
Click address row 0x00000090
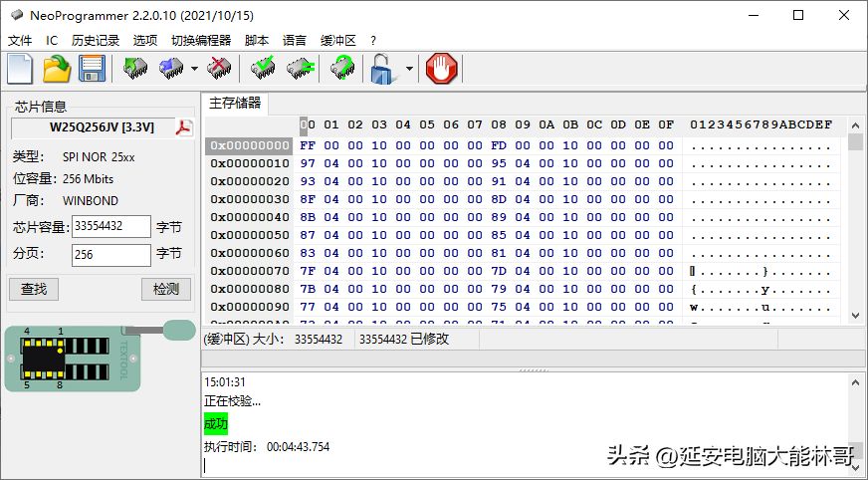(250, 307)
